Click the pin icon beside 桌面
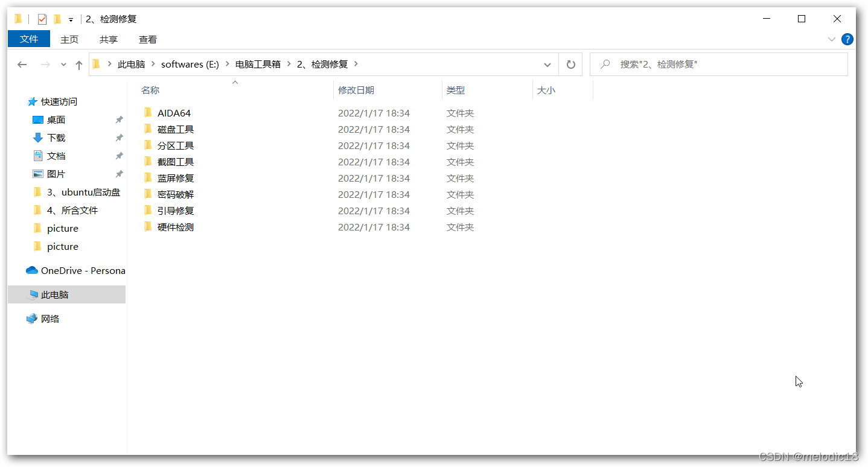 (119, 120)
